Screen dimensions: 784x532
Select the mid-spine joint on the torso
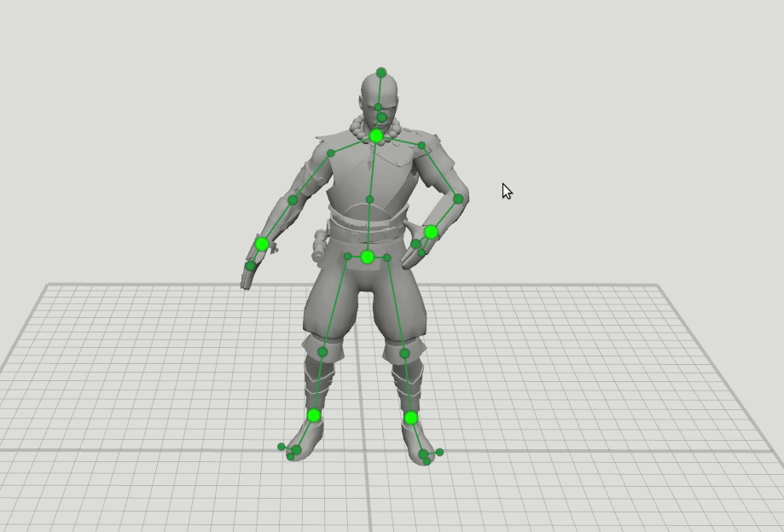[x=369, y=199]
